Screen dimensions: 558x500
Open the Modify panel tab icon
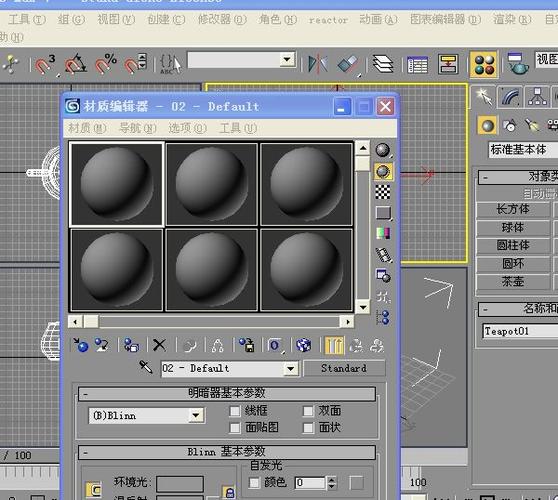(x=510, y=97)
